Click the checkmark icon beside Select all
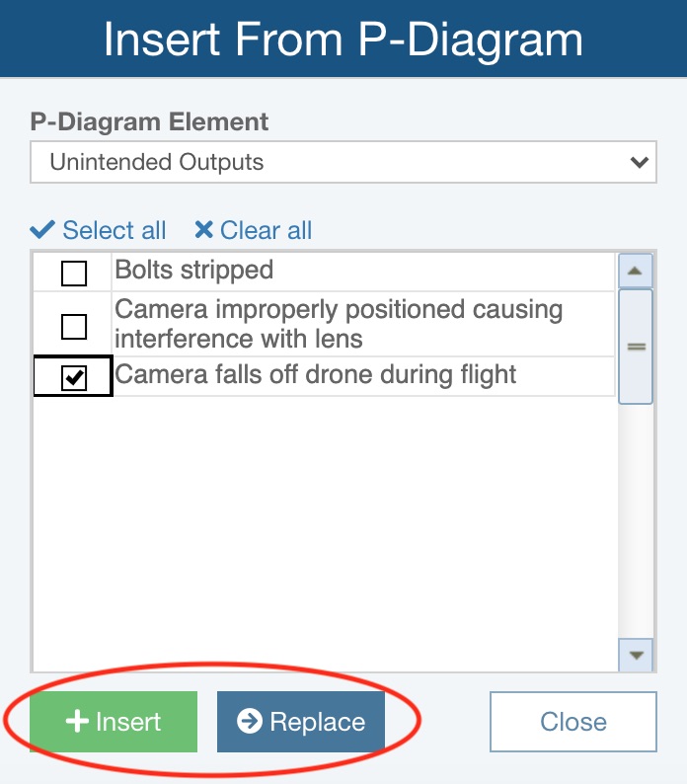 pos(42,230)
